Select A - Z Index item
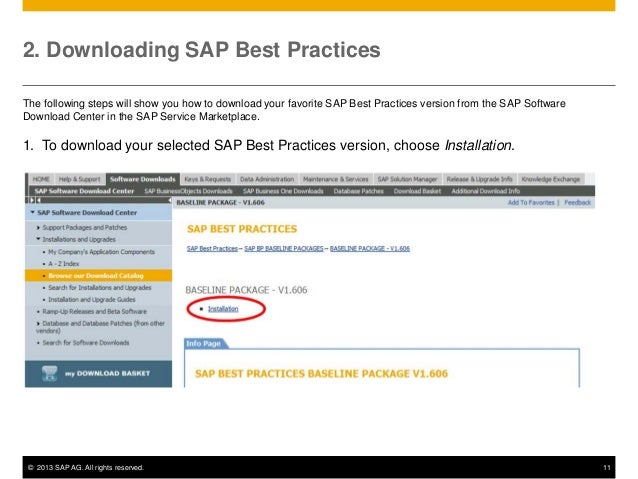Screen dimensions: 638x479 coord(64,264)
